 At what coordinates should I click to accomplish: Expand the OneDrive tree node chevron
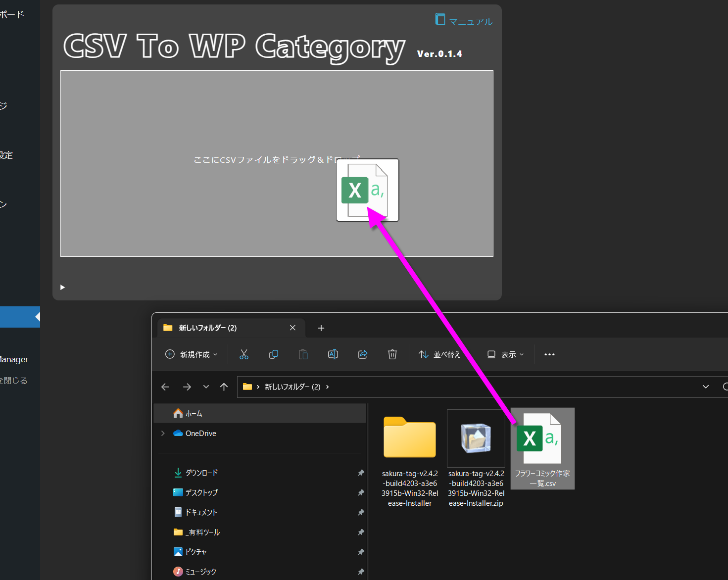pyautogui.click(x=163, y=433)
